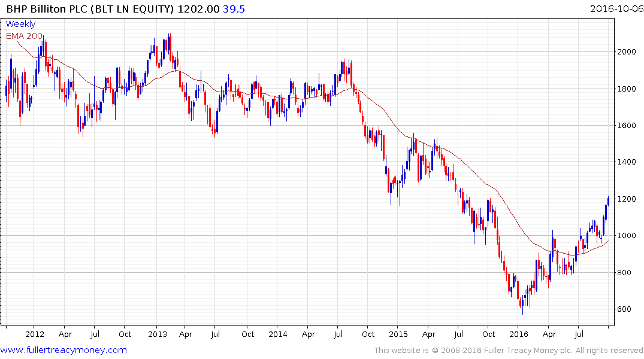Screen dimensions: 644x359
Task: Click the last price 1202.00
Action: (x=199, y=9)
